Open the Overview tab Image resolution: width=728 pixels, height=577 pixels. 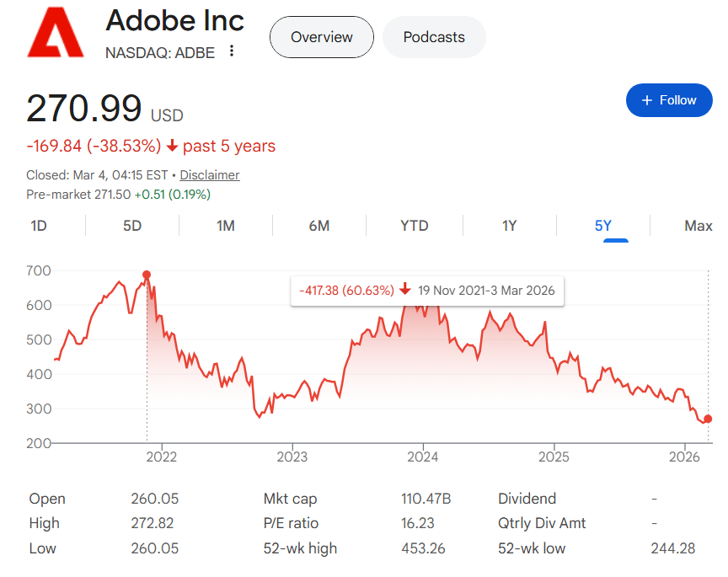(321, 37)
